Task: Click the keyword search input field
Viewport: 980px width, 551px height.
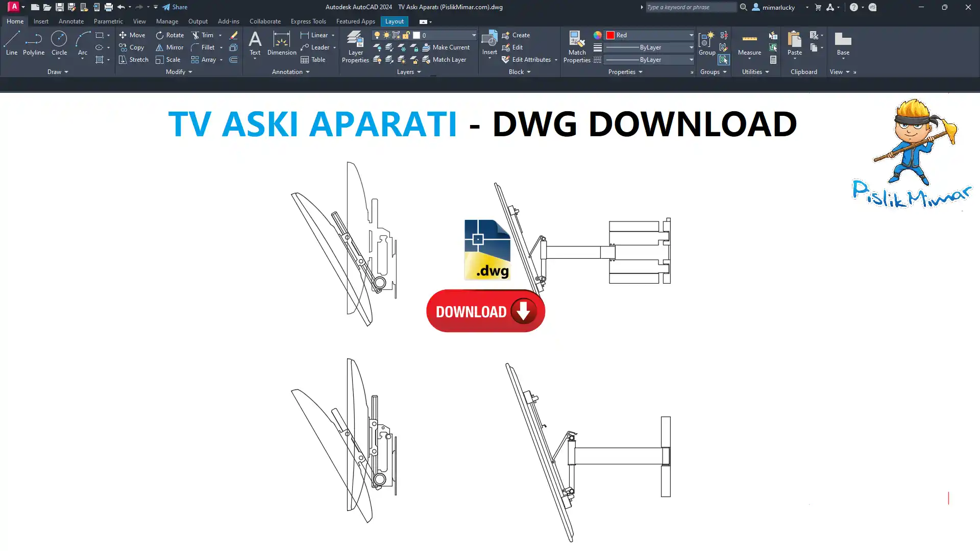Action: click(x=690, y=7)
